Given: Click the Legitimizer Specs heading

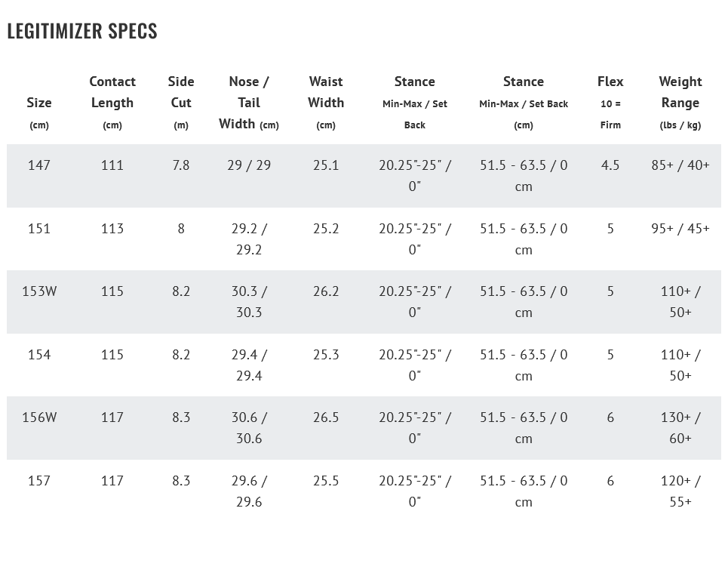Looking at the screenshot, I should pos(82,31).
